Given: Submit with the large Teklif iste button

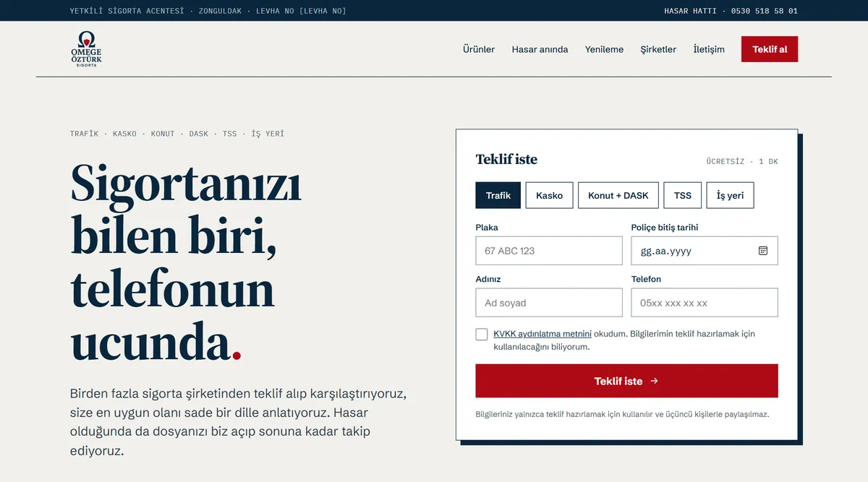Looking at the screenshot, I should 626,381.
